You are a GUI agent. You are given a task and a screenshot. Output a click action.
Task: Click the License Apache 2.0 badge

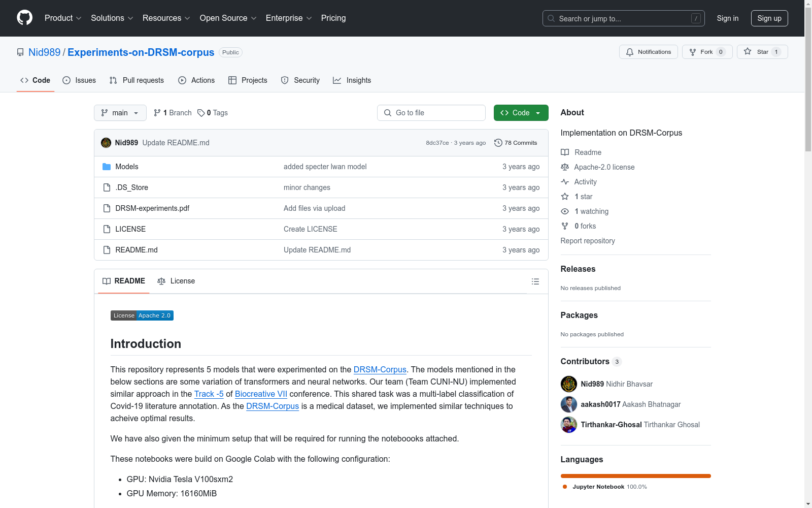click(142, 315)
